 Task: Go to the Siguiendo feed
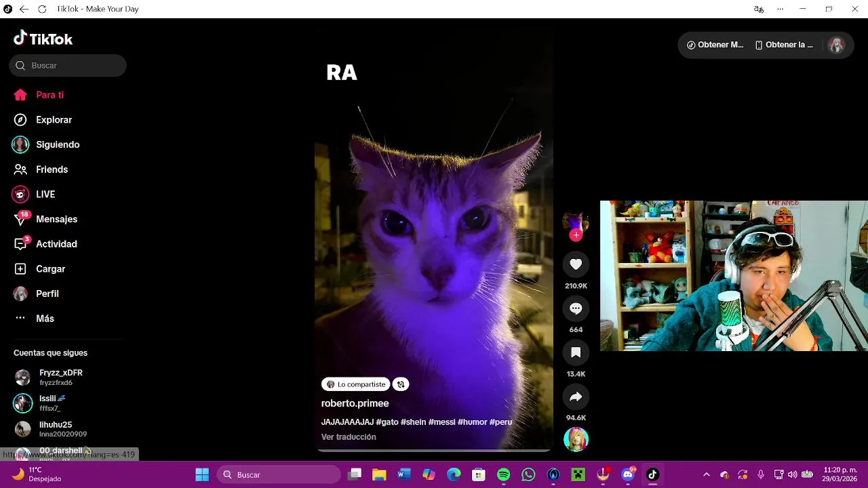pyautogui.click(x=46, y=144)
